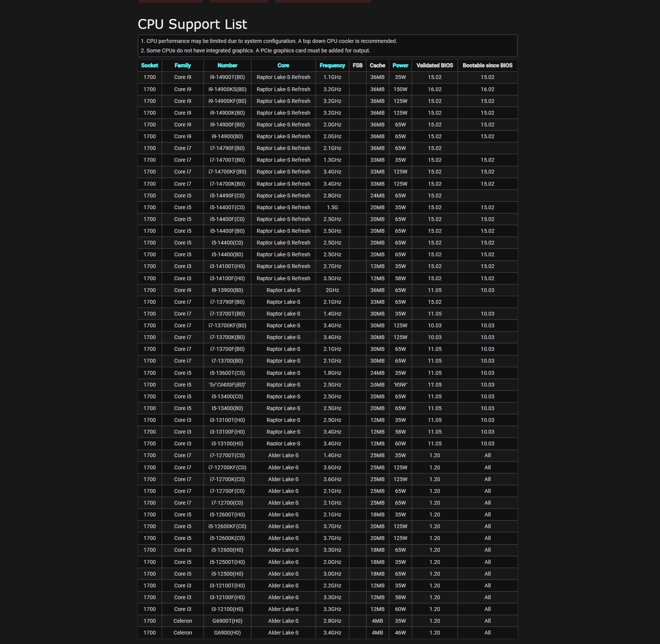The height and width of the screenshot is (644, 660).
Task: Click the i5-14490F(C0) number cell
Action: (x=227, y=196)
